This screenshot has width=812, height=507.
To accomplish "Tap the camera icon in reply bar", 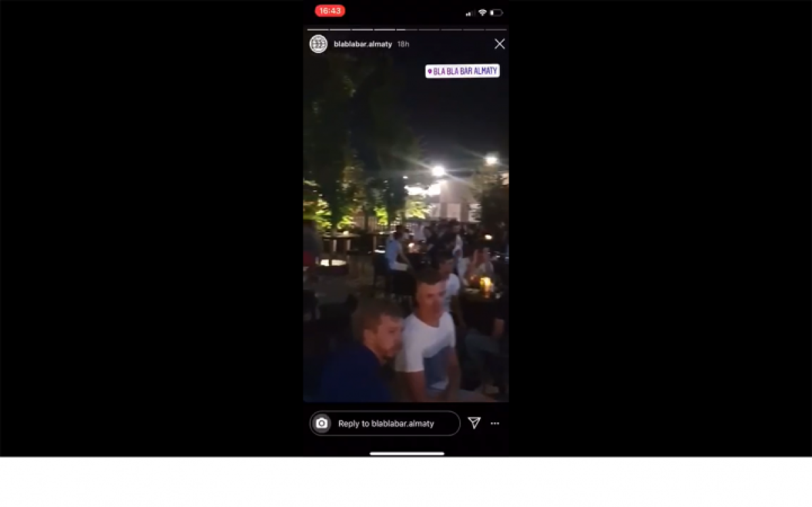I will click(322, 423).
